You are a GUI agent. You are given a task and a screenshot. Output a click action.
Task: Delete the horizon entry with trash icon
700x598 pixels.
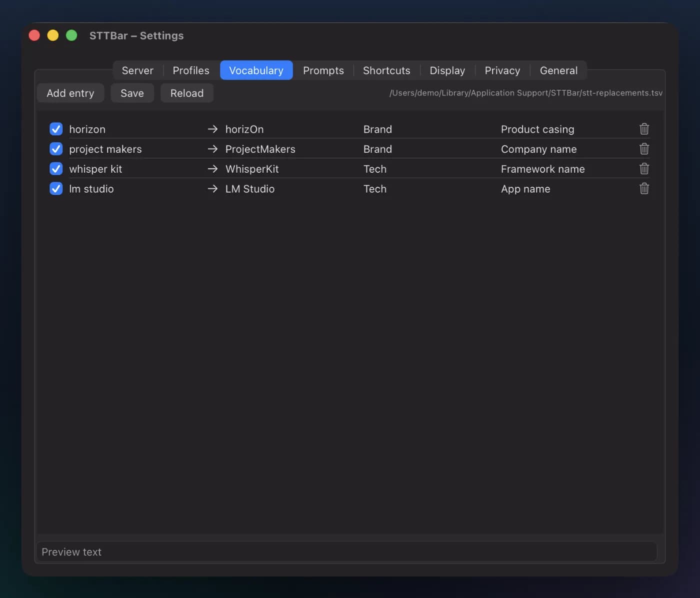644,129
